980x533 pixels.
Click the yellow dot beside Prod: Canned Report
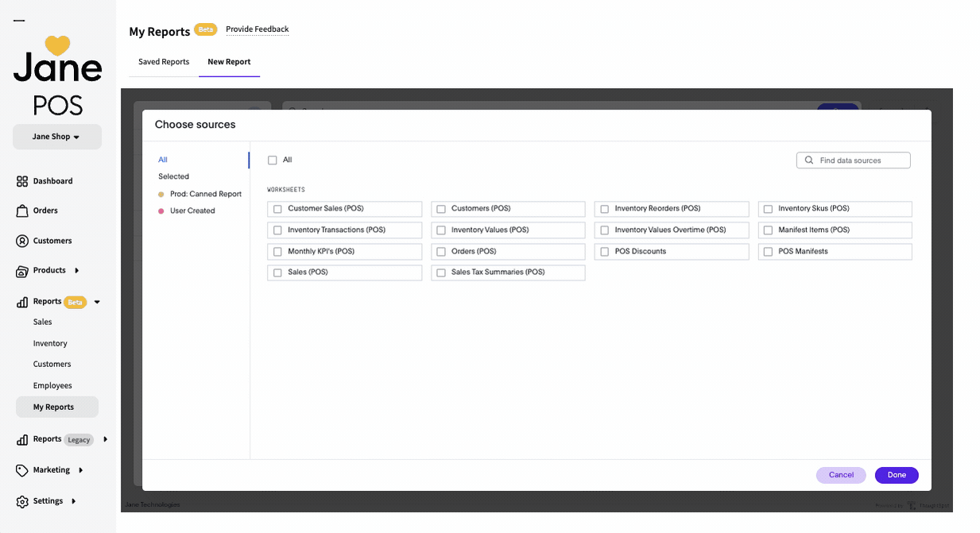click(161, 194)
